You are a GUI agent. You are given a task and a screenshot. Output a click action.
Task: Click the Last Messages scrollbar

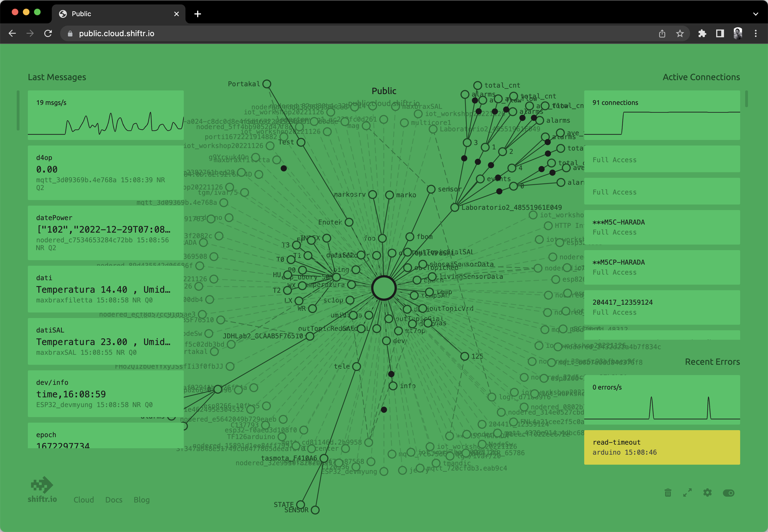click(x=18, y=110)
